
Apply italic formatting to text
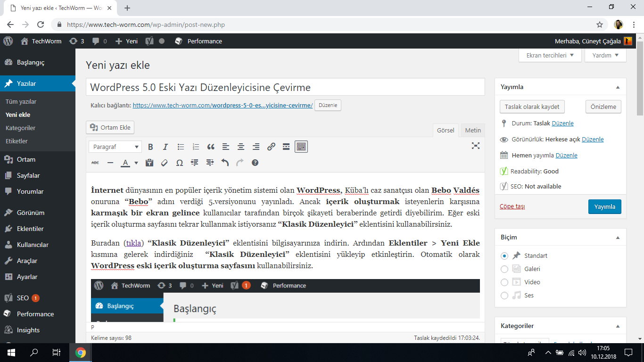(165, 147)
